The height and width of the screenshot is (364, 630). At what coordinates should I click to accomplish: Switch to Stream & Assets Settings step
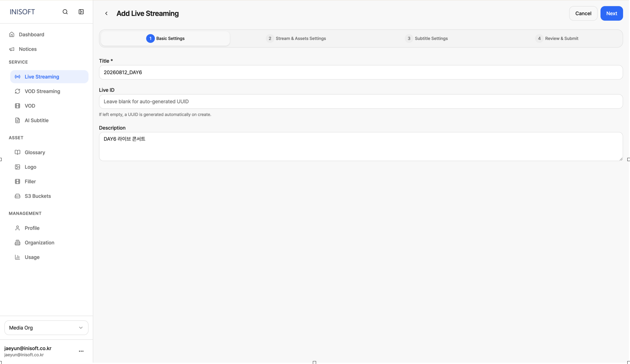(296, 38)
